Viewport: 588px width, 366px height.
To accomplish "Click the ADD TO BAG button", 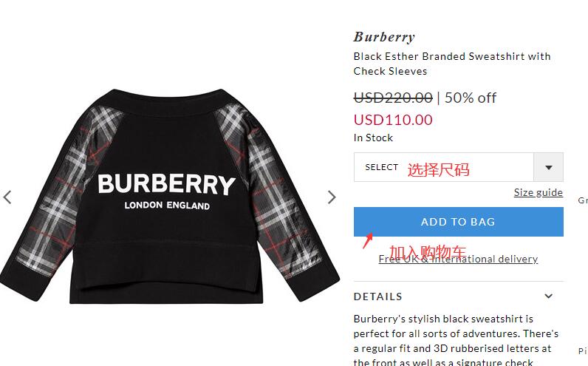I will (x=458, y=222).
